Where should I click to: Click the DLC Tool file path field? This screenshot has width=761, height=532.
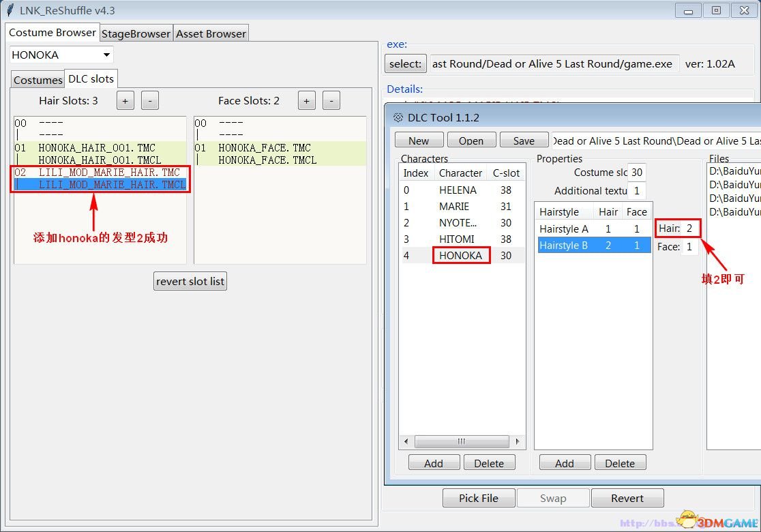pyautogui.click(x=656, y=141)
